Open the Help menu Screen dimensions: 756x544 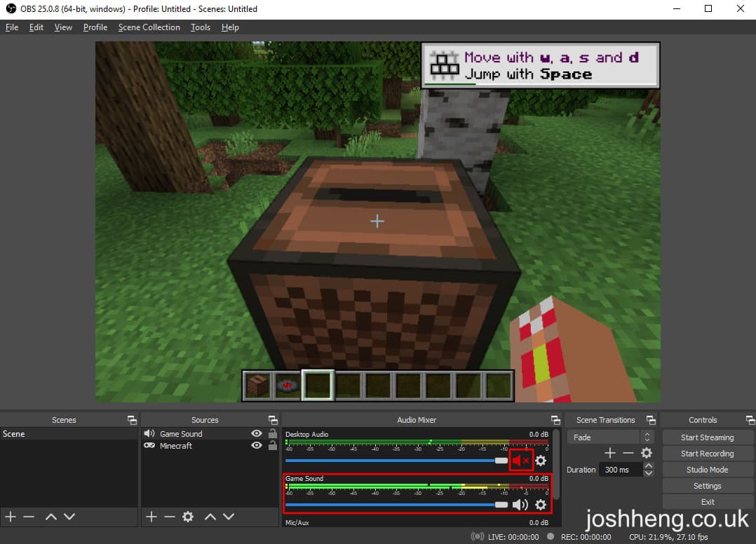pos(230,27)
